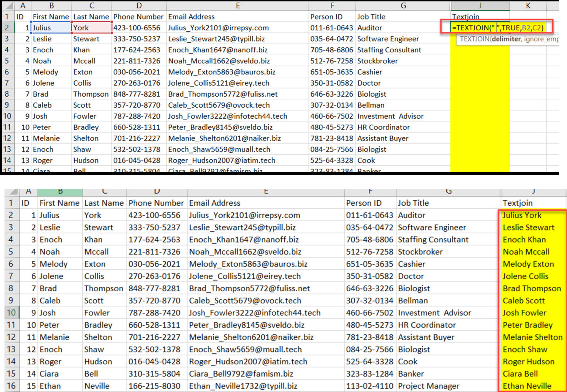This screenshot has width=567, height=392.
Task: Select the Ethan Neville cell in Textjoin column
Action: pyautogui.click(x=527, y=386)
